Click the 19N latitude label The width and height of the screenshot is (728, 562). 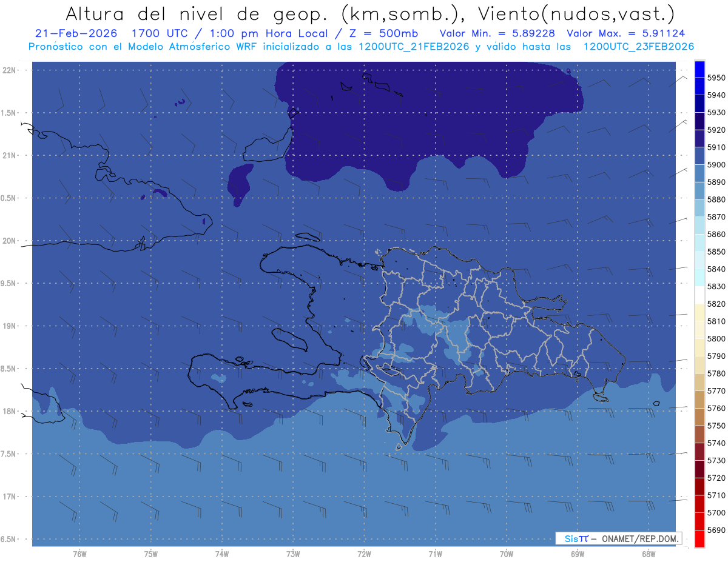10,326
